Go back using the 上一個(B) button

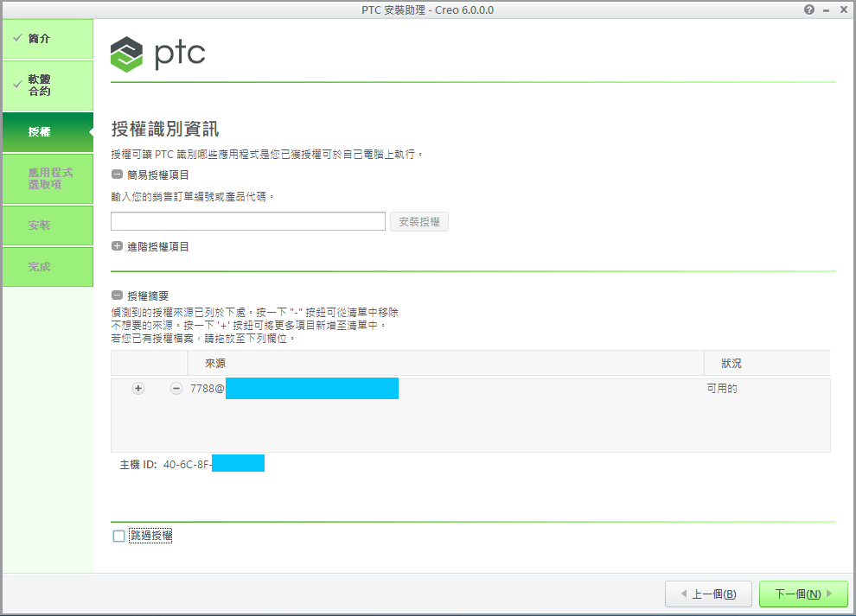[708, 594]
